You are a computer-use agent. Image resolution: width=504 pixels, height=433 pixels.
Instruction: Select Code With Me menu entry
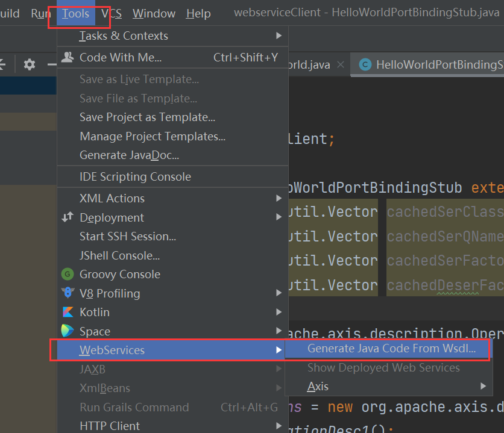click(x=172, y=57)
